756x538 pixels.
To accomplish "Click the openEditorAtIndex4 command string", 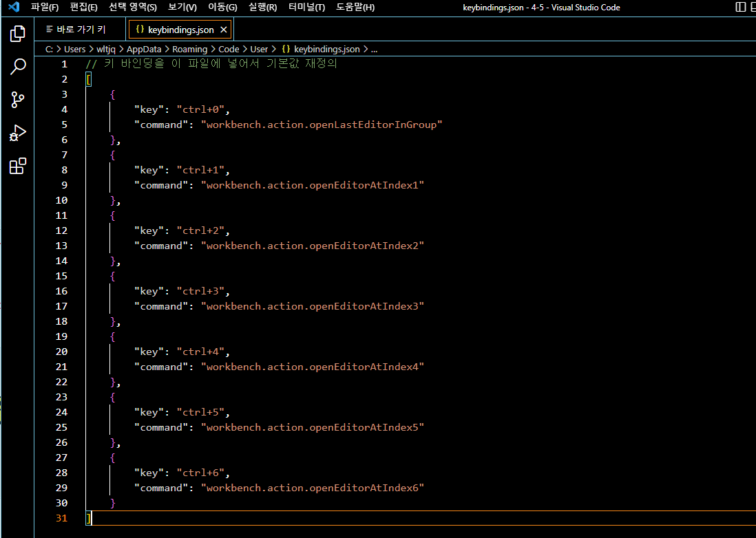I will (x=313, y=367).
